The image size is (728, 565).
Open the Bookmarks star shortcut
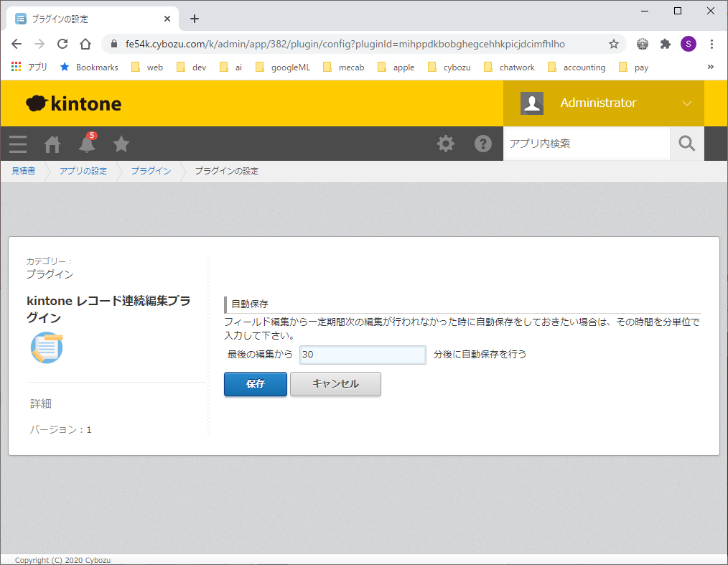[x=89, y=67]
